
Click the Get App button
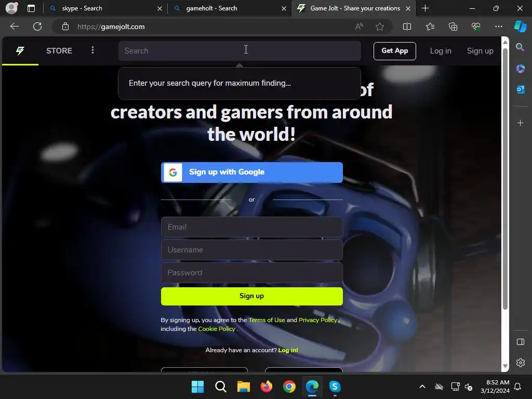point(395,51)
